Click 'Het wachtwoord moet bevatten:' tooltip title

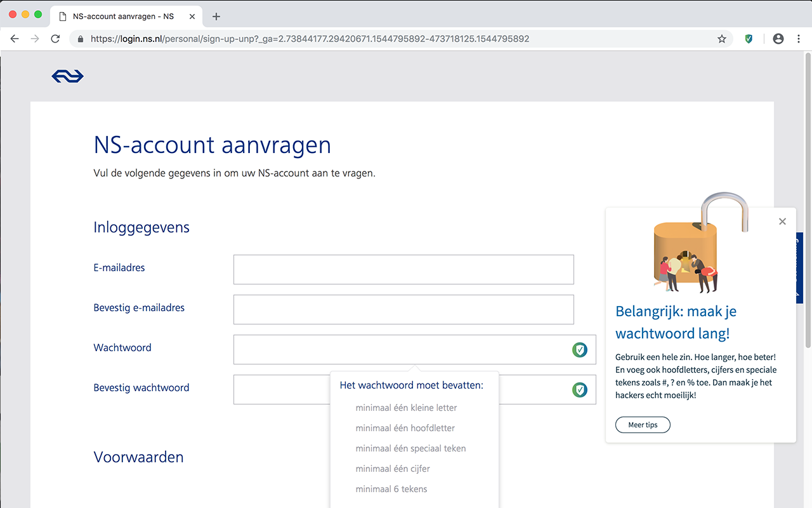point(412,385)
